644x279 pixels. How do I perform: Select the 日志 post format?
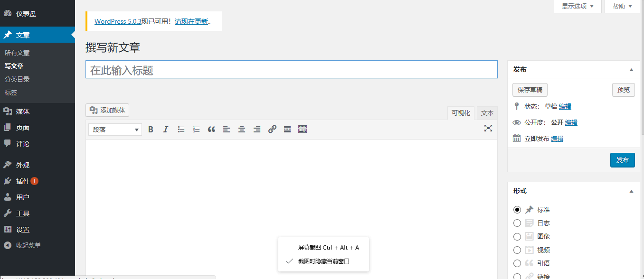(x=517, y=223)
